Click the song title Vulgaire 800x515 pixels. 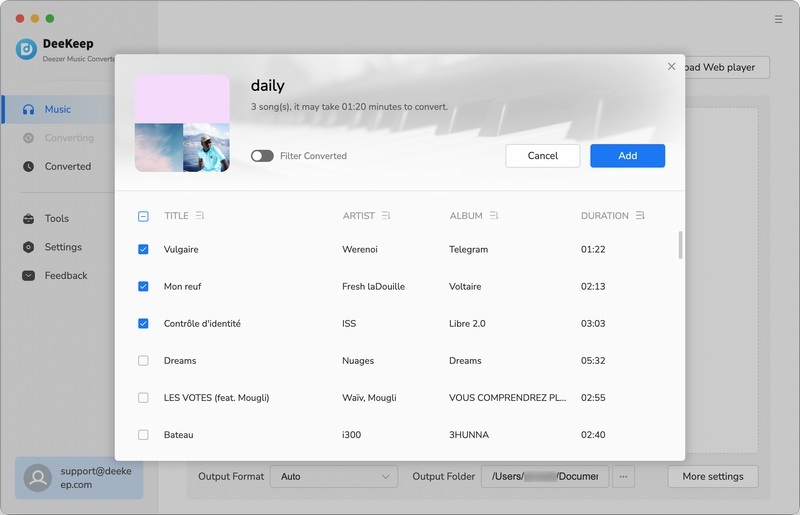181,249
